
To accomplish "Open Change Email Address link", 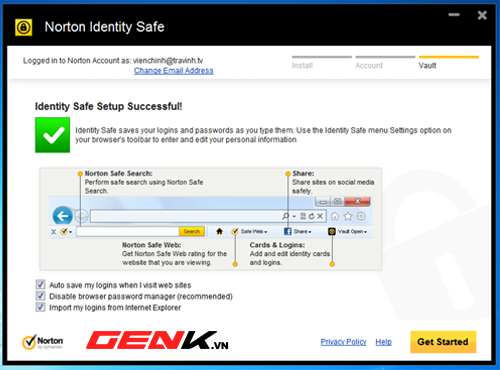I will tap(174, 71).
